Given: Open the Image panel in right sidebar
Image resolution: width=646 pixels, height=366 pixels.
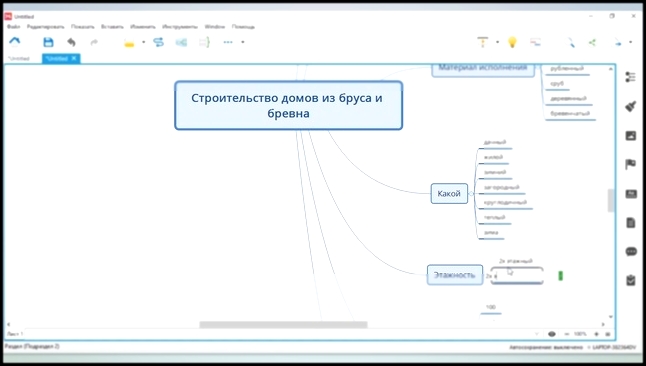Looking at the screenshot, I should (x=630, y=136).
